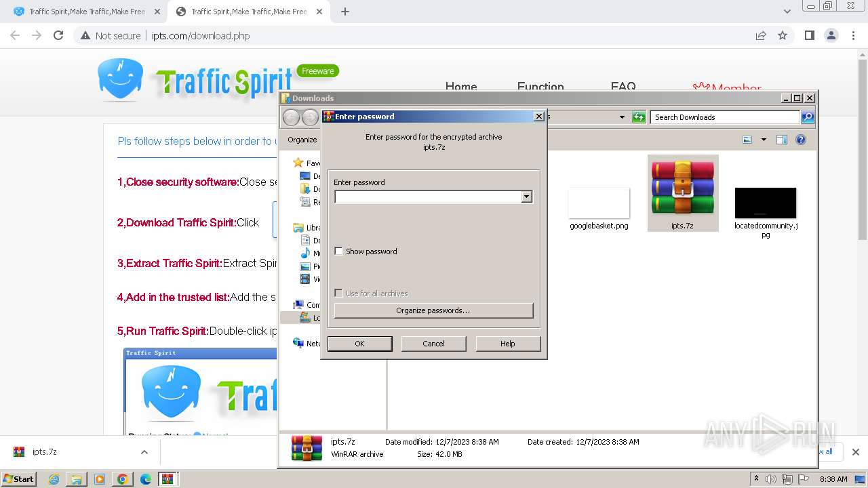Open Help in password dialog
Image resolution: width=868 pixels, height=488 pixels.
click(x=508, y=344)
